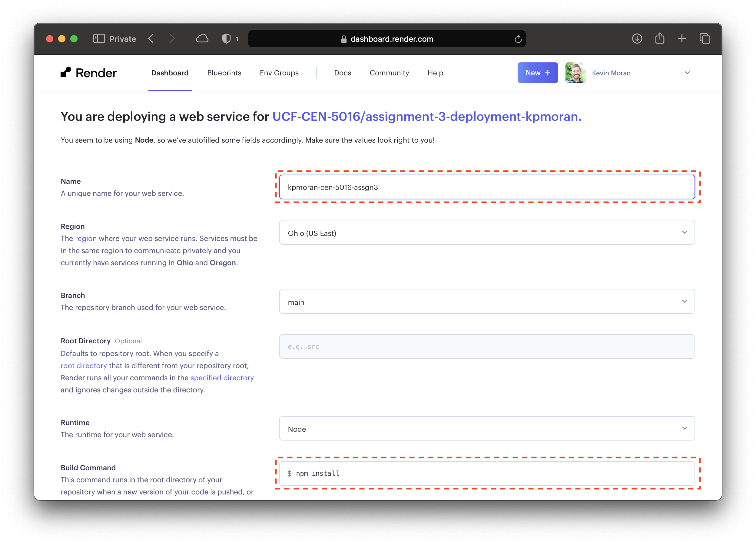Image resolution: width=756 pixels, height=545 pixels.
Task: Click the dashboard.render.com address bar
Action: 387,39
